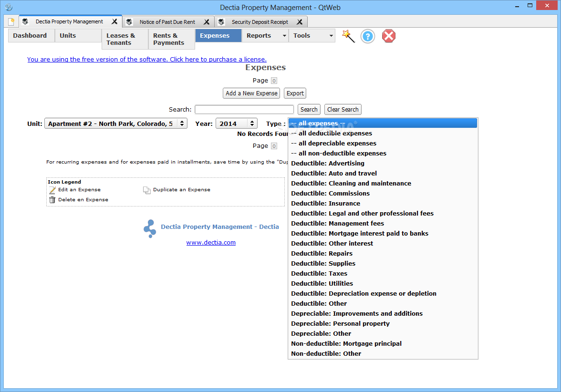Select 'Non-deductible: Other' option
561x392 pixels.
(x=383, y=353)
